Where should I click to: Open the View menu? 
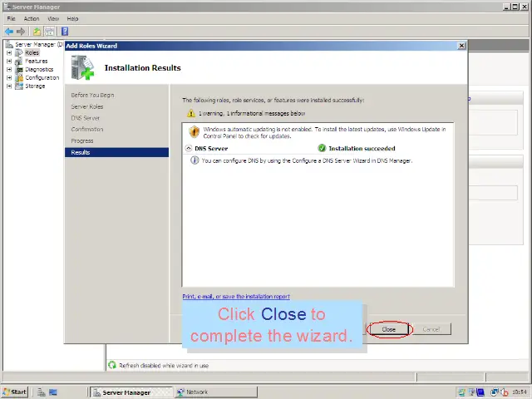[53, 18]
